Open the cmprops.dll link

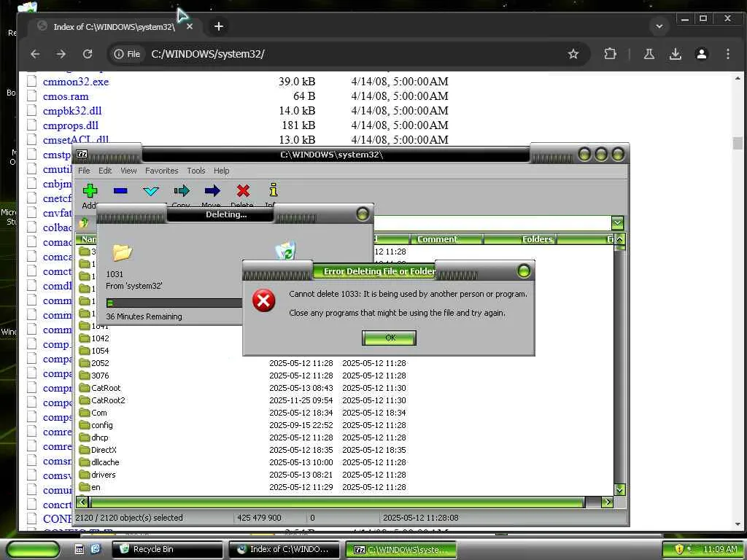tap(71, 125)
